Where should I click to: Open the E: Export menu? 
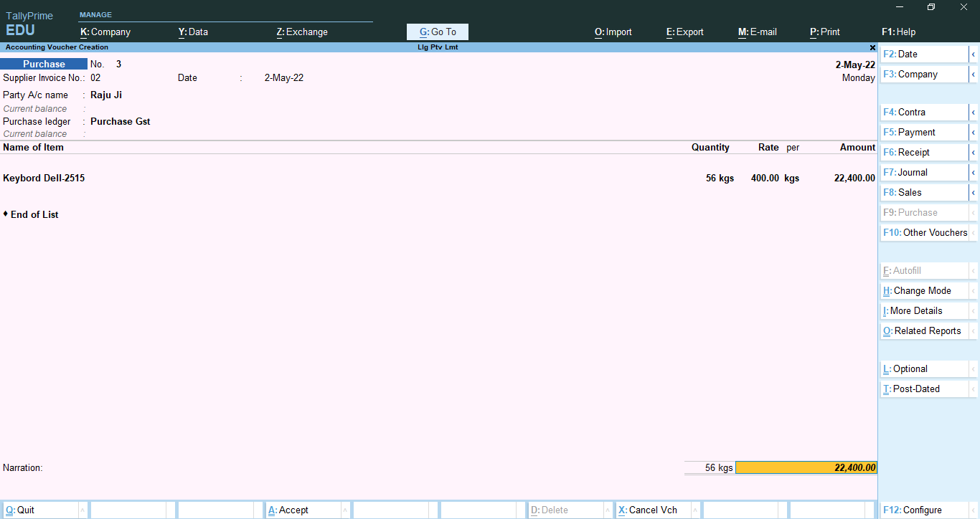click(685, 32)
